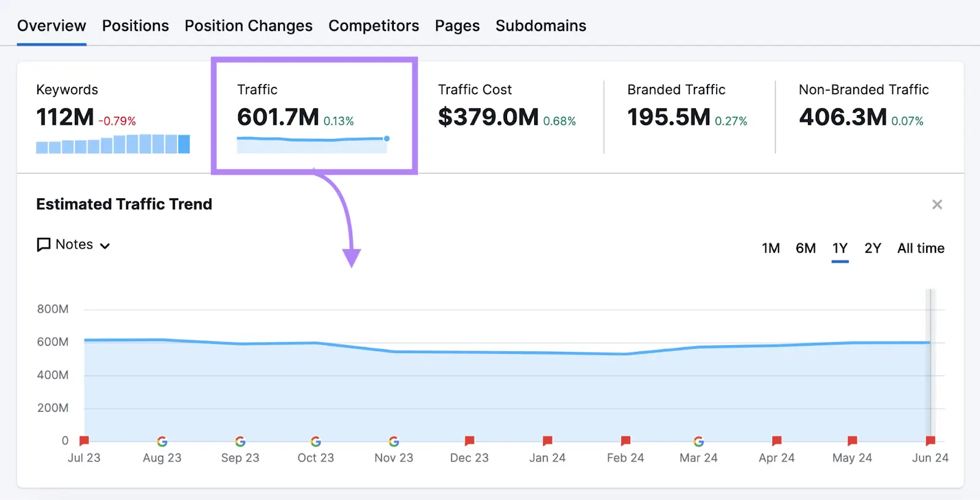Click the Google update icon at Nov 23
Screen dimensions: 980x500
point(394,441)
